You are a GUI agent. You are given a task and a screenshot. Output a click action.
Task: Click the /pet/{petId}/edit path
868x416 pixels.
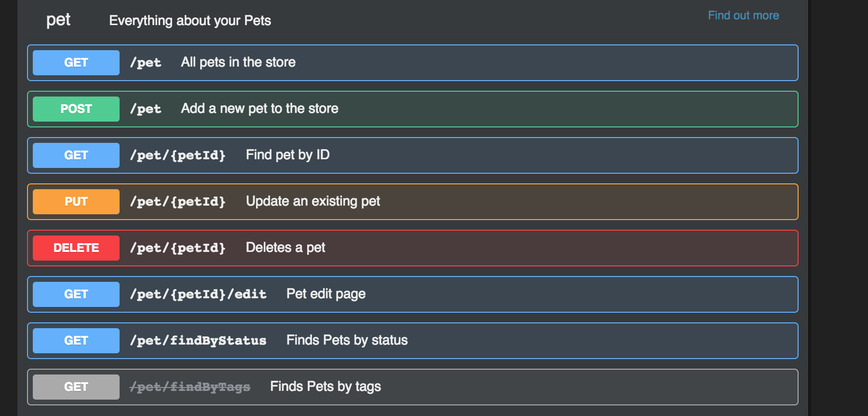coord(198,294)
